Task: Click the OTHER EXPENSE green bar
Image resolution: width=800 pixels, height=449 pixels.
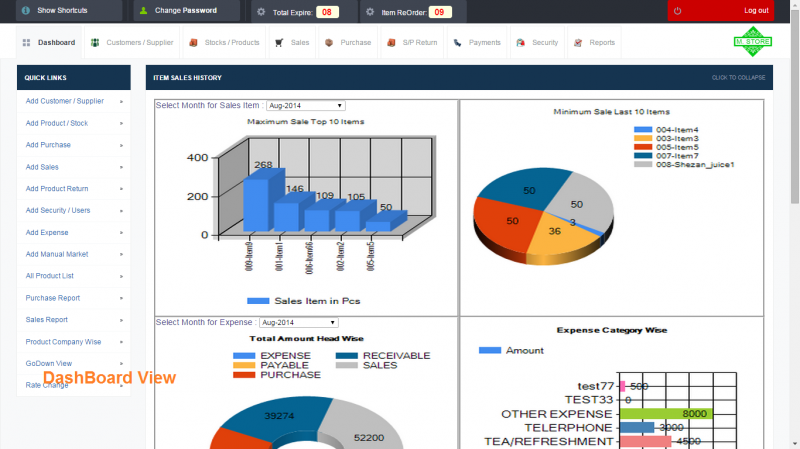Action: (665, 414)
